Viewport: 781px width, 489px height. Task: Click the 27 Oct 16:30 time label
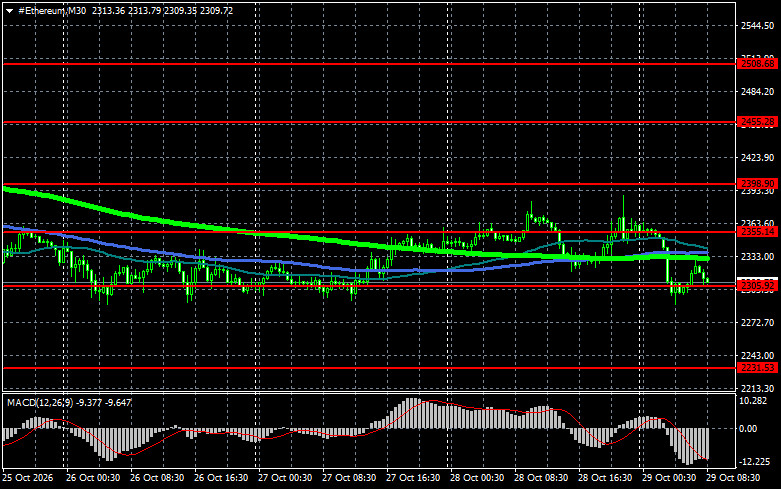tap(413, 478)
